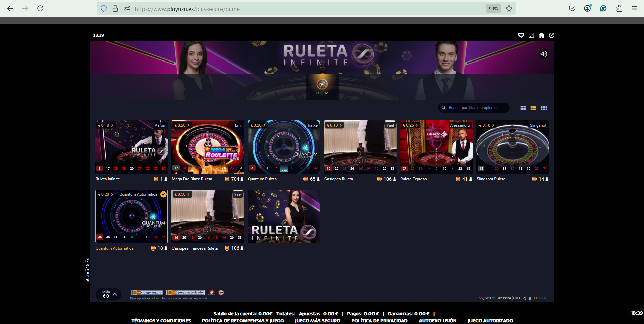Image resolution: width=644 pixels, height=324 pixels.
Task: Open site permissions icon in address bar
Action: tap(127, 9)
